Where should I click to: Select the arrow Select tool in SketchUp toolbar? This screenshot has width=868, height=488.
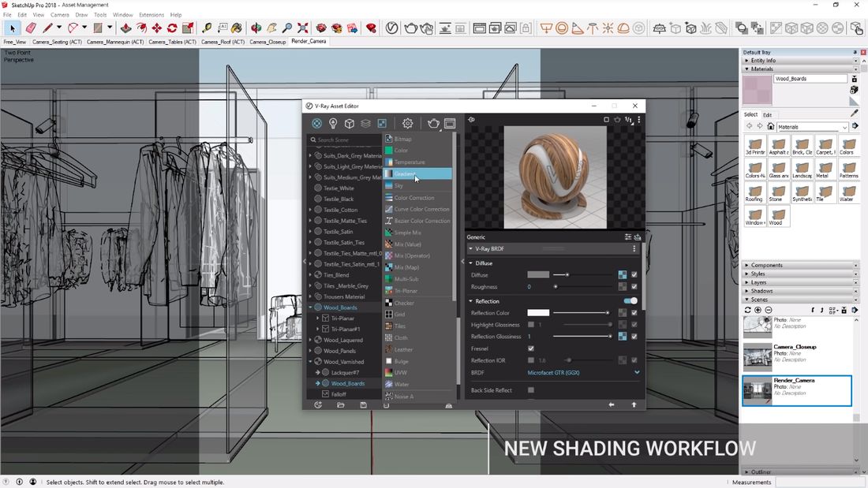coord(11,28)
